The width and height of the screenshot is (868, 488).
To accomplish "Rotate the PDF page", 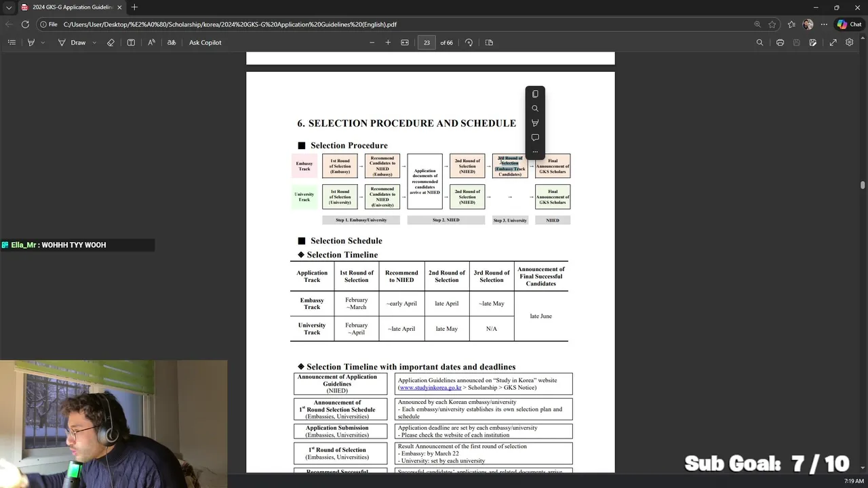I will [x=469, y=42].
